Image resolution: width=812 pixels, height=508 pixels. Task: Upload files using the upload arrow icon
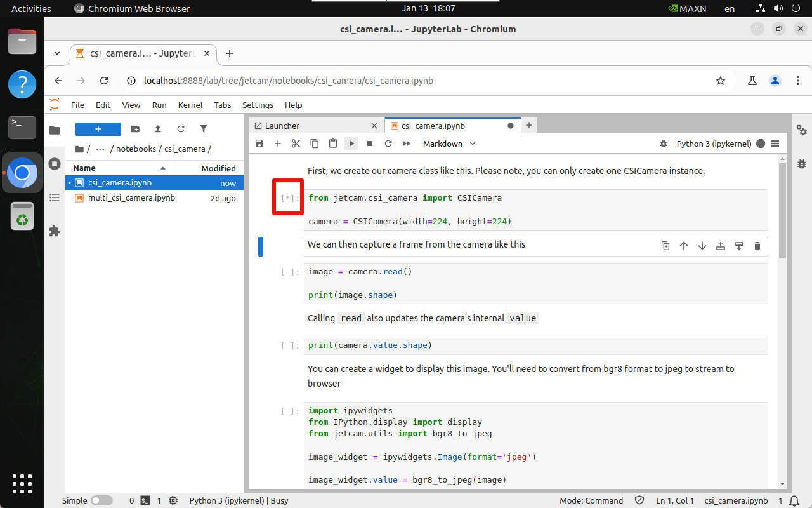[158, 129]
